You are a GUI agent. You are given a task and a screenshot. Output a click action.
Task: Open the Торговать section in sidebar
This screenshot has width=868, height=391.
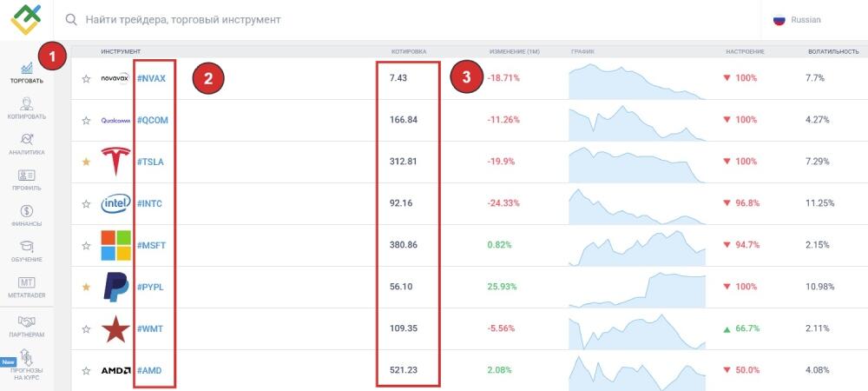27,72
